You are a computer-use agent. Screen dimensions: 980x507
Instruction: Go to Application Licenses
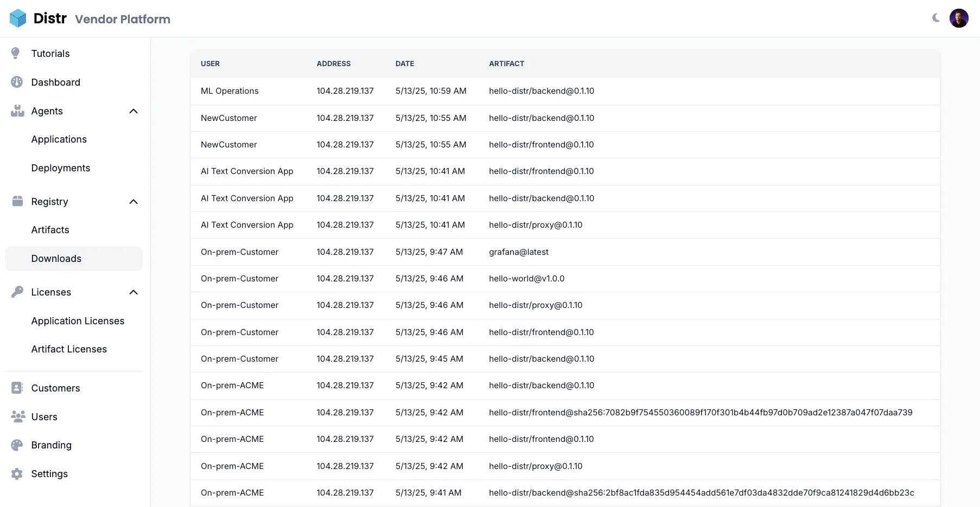(78, 320)
